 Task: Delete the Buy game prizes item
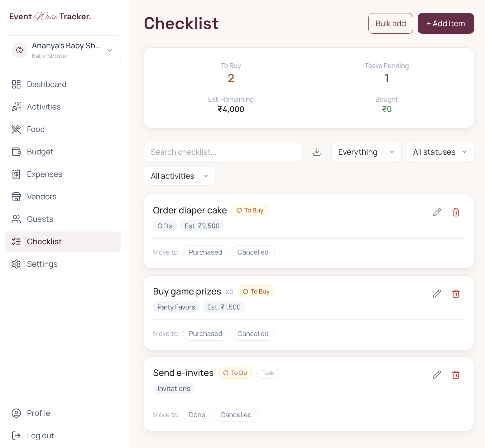(456, 294)
